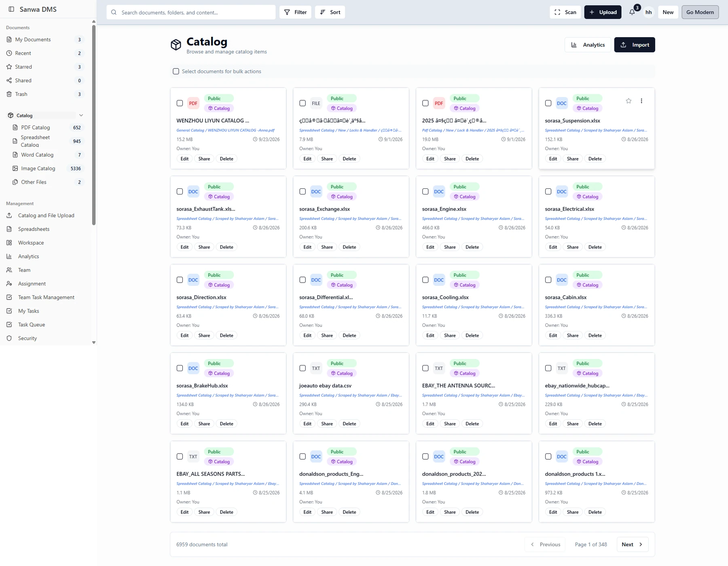Open Team Task Management
The image size is (728, 566).
pos(45,298)
